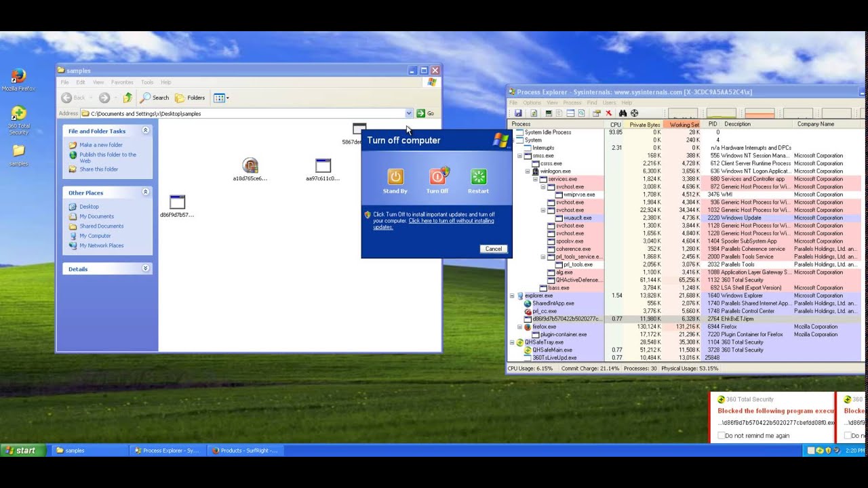Image resolution: width=868 pixels, height=488 pixels.
Task: Expand the Address bar dropdown
Action: (409, 113)
